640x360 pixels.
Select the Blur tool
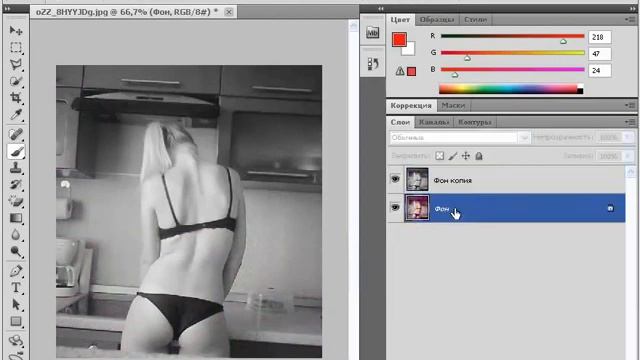[16, 235]
